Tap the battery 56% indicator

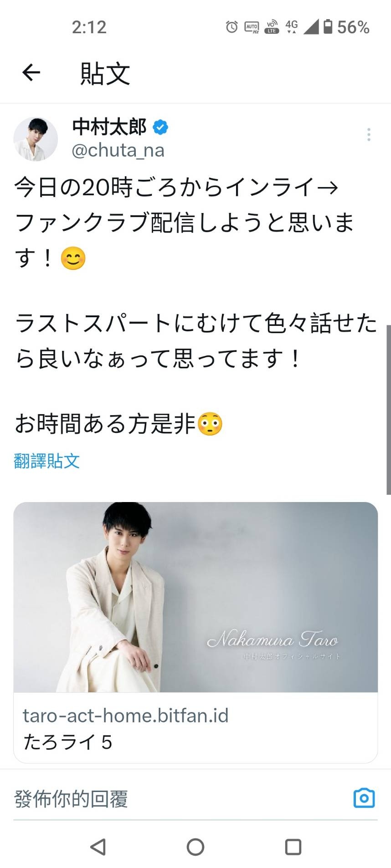pos(346,27)
